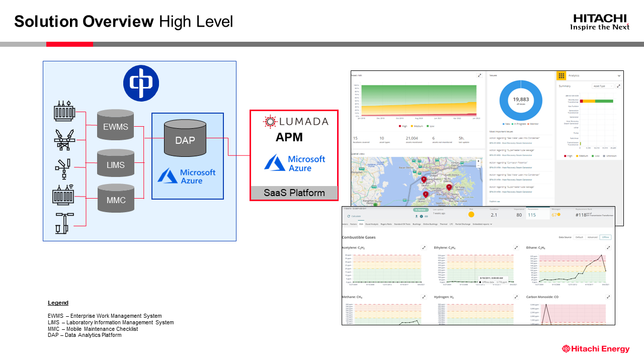This screenshot has height=362, width=644.
Task: Click the LIMS database cylinder
Action: click(x=116, y=164)
